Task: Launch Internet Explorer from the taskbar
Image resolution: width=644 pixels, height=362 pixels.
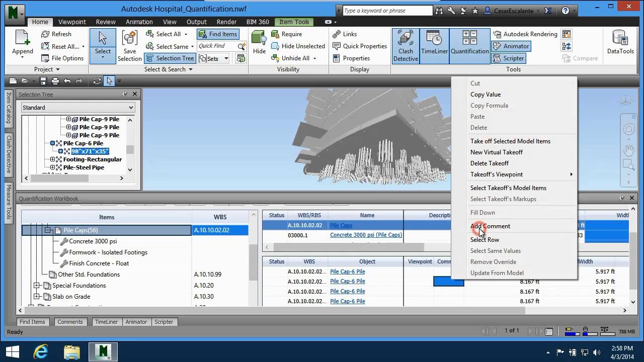Action: coord(41,351)
